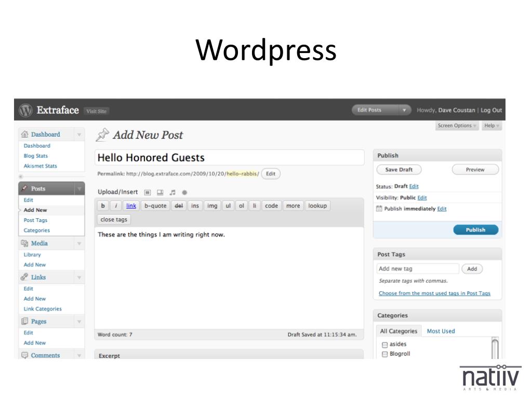The width and height of the screenshot is (532, 399).
Task: Insert the more tag
Action: (293, 206)
